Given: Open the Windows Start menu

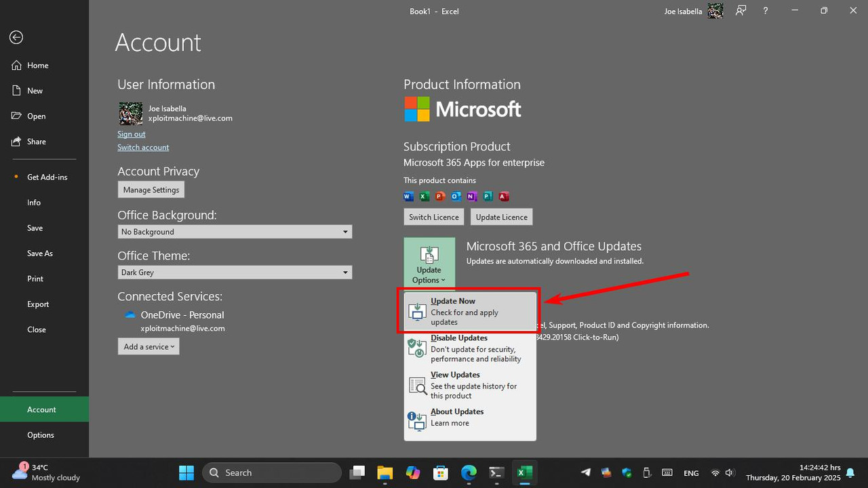Looking at the screenshot, I should (186, 472).
